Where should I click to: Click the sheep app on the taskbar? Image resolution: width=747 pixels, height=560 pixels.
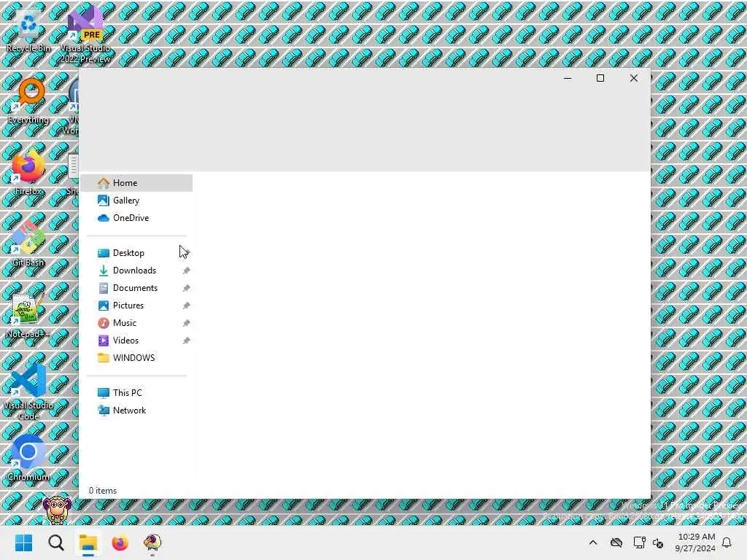point(152,542)
